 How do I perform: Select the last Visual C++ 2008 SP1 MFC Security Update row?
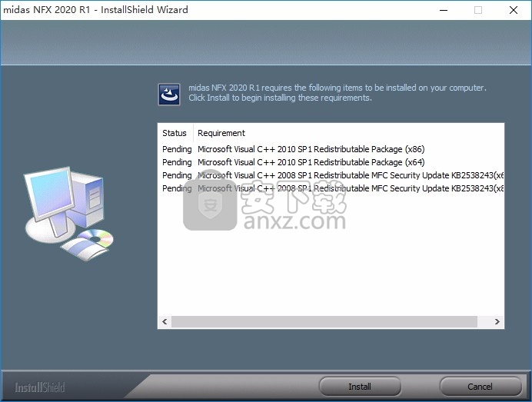(331, 188)
